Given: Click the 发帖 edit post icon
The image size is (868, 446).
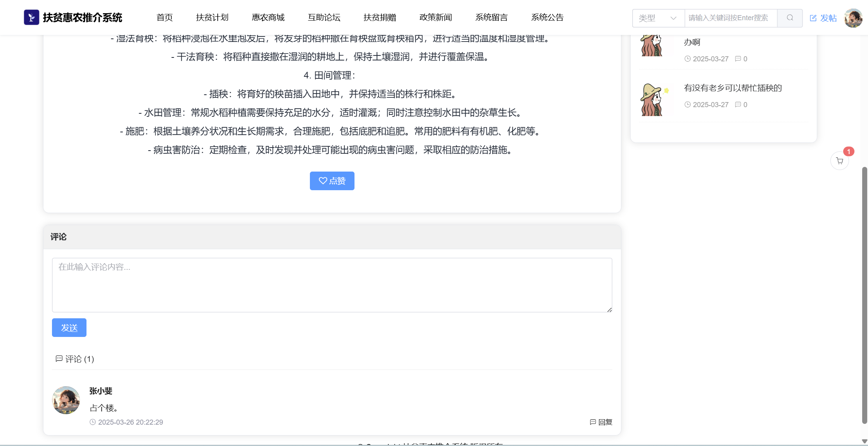Looking at the screenshot, I should point(813,18).
